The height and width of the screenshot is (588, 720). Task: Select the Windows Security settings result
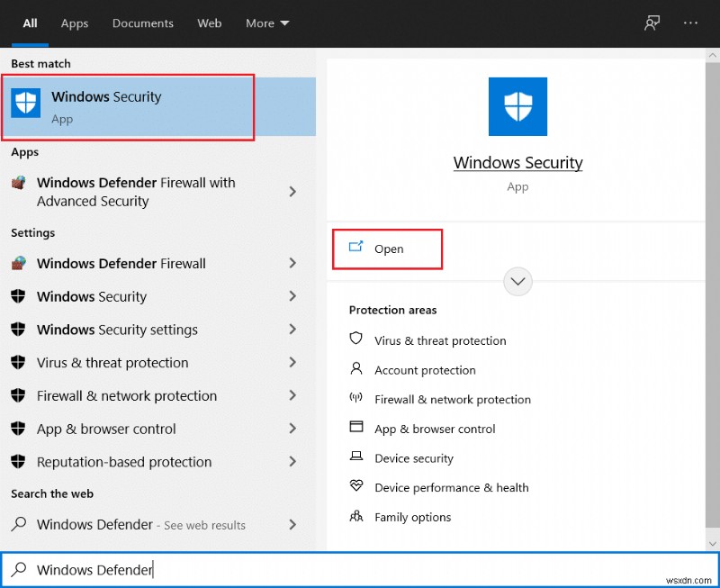[x=117, y=330]
